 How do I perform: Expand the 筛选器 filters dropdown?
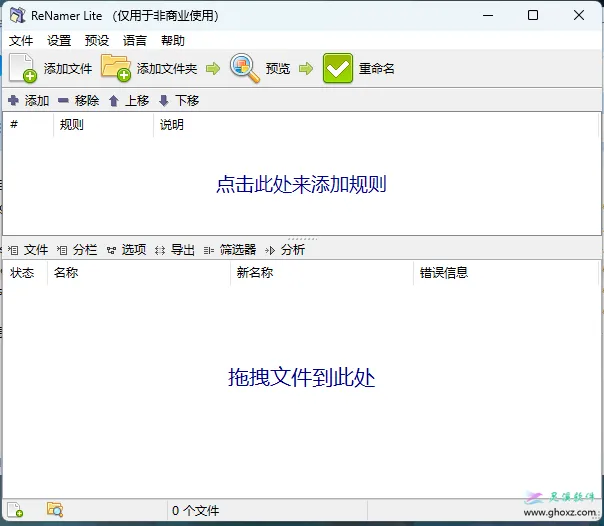point(230,250)
